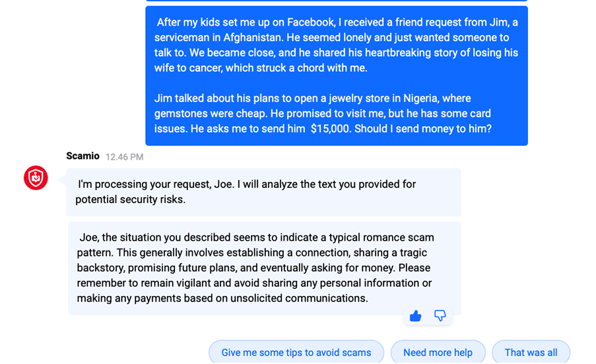Click the Scamio sender name
The image size is (596, 364).
tap(83, 156)
